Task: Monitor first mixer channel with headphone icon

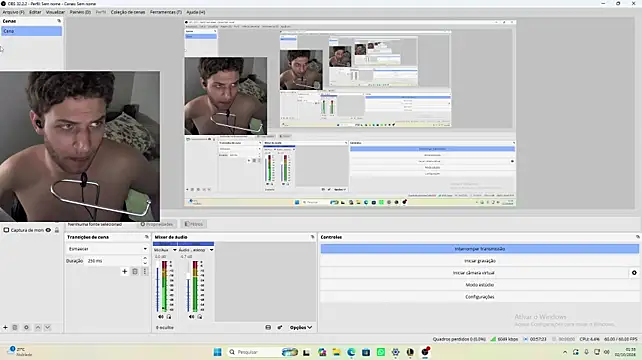Action: (169, 317)
